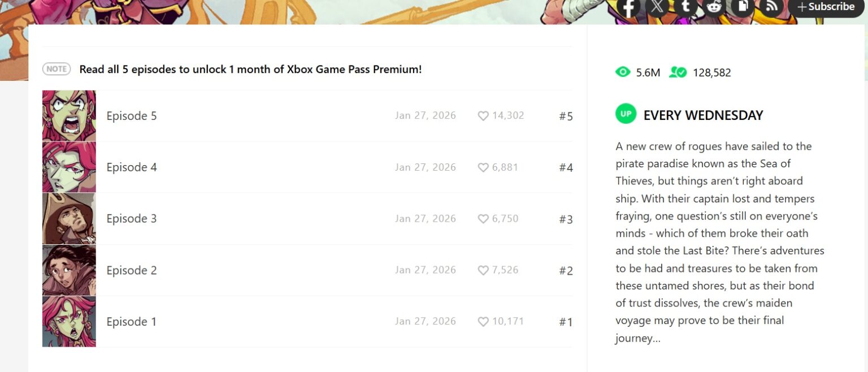Share the series on X
This screenshot has width=868, height=372.
click(x=657, y=7)
